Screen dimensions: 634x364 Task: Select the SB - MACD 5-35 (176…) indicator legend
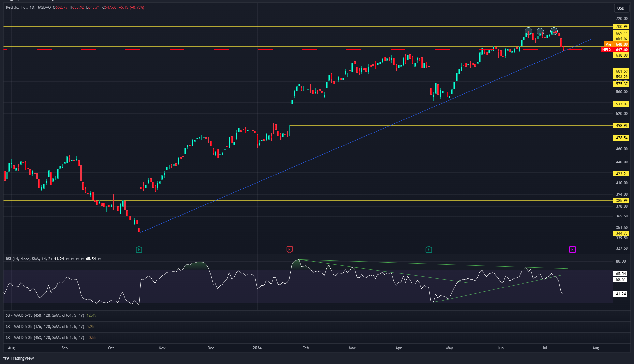45,327
